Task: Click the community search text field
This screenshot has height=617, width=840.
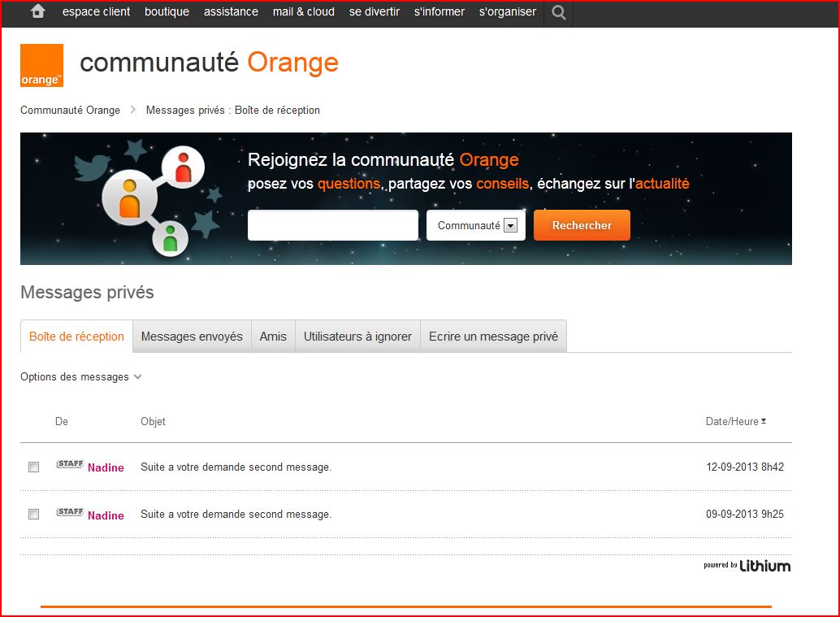Action: pos(332,226)
